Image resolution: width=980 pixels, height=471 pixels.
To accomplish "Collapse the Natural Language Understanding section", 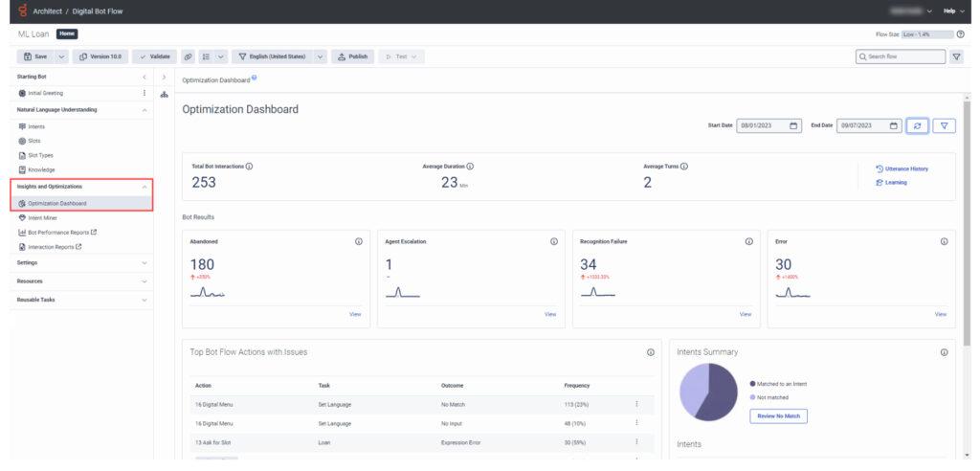I will 145,110.
